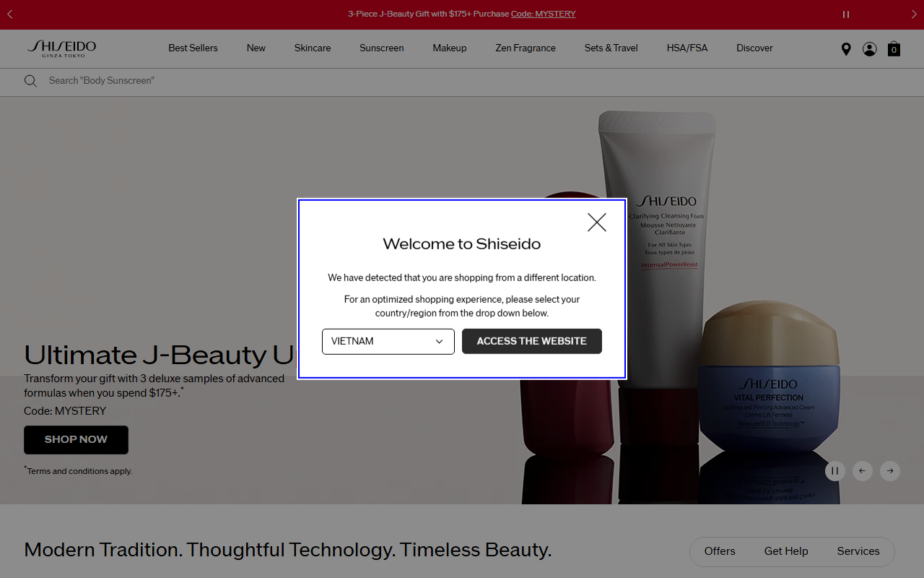Viewport: 924px width, 578px height.
Task: Click the Terms and conditions apply text
Action: [x=79, y=471]
